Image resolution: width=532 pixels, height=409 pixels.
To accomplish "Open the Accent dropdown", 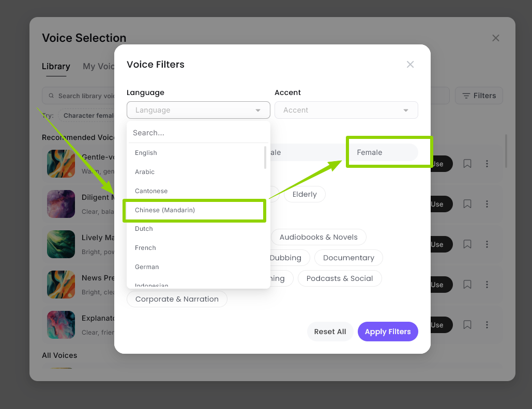I will (346, 110).
